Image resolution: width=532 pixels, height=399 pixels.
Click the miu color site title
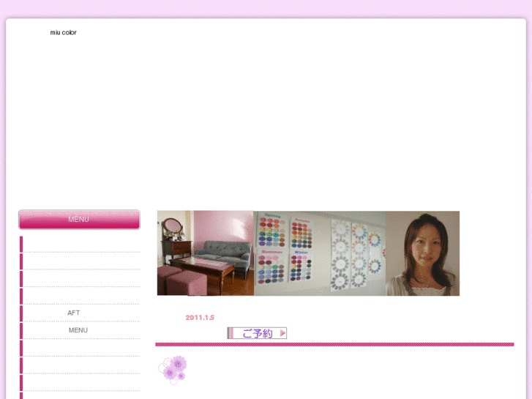[x=63, y=33]
